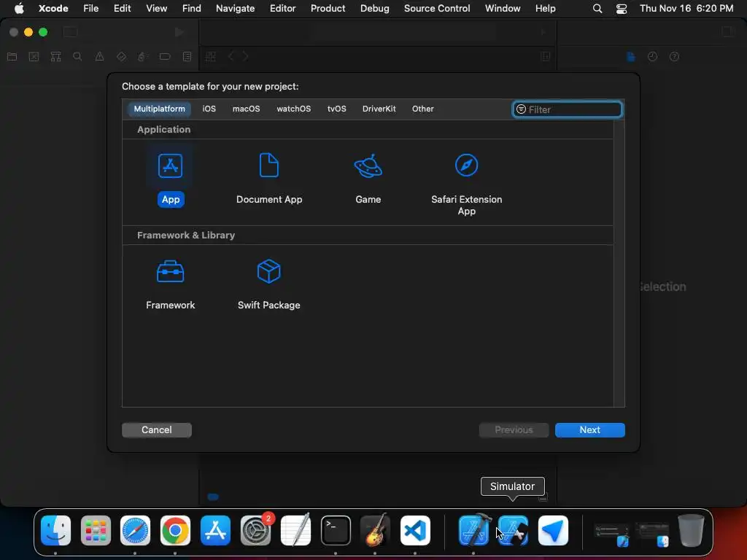
Task: Open the Report navigator icon
Action: 187,57
